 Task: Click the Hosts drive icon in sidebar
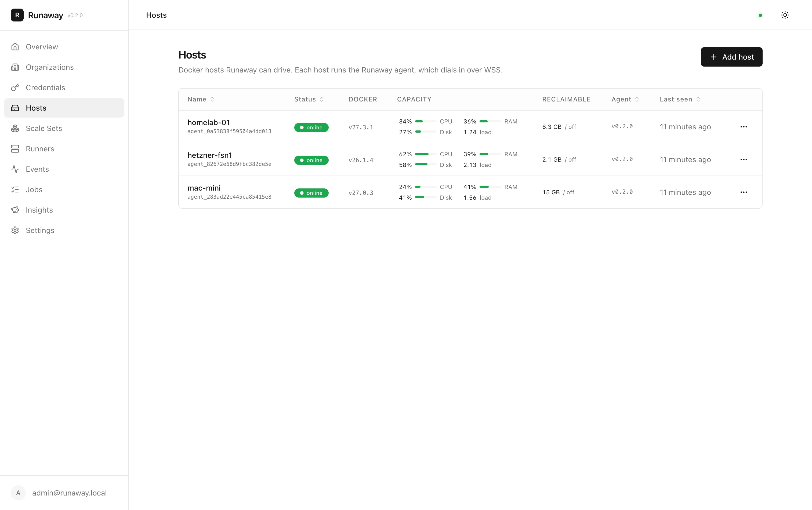point(15,108)
